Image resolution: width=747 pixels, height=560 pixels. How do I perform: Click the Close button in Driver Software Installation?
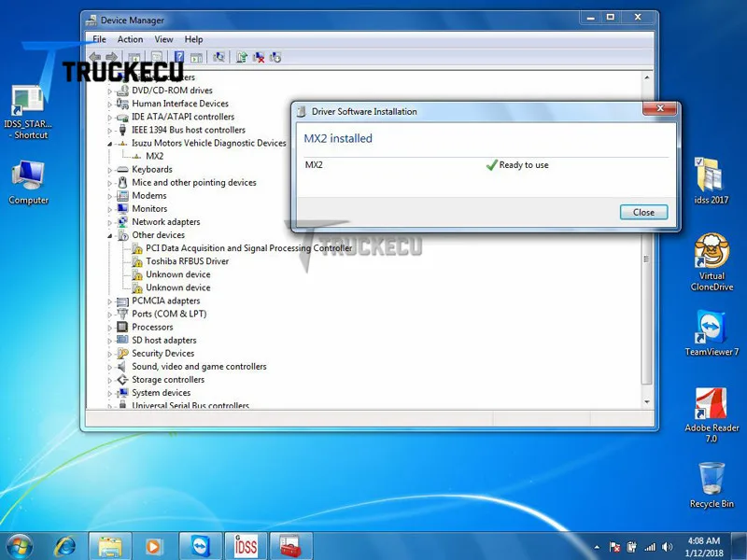pos(643,213)
